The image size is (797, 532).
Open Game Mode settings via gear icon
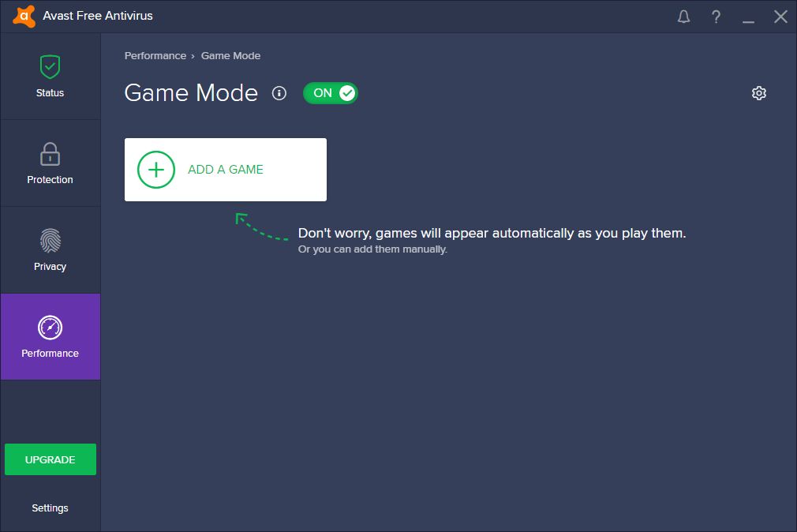(758, 92)
